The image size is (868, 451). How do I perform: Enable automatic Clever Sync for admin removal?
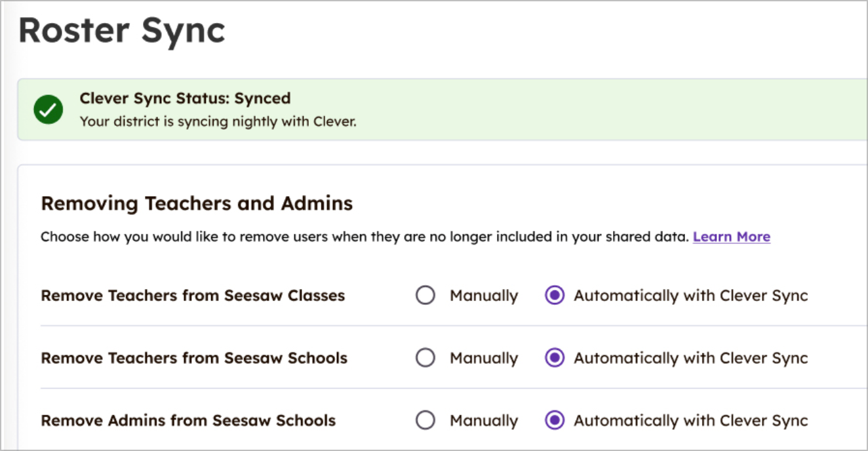pos(554,420)
